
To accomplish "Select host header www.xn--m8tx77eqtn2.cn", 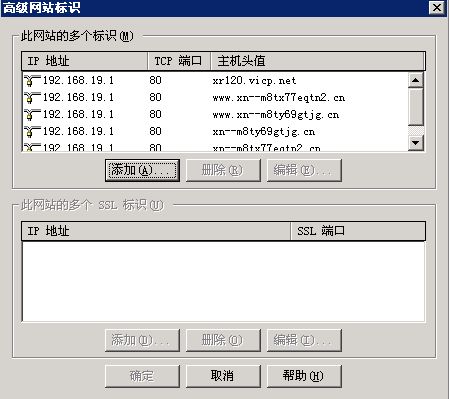I will click(279, 98).
